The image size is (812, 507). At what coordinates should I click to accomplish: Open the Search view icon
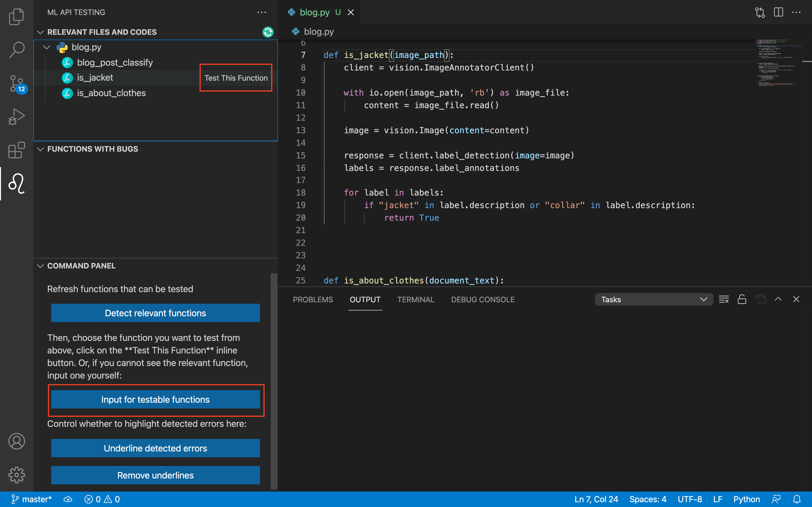pyautogui.click(x=16, y=50)
